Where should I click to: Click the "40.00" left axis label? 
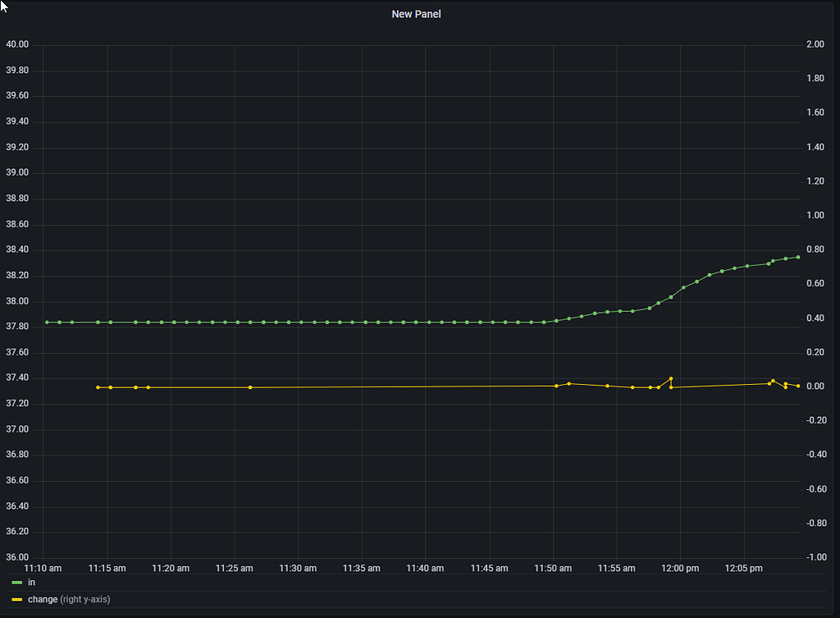pyautogui.click(x=17, y=43)
